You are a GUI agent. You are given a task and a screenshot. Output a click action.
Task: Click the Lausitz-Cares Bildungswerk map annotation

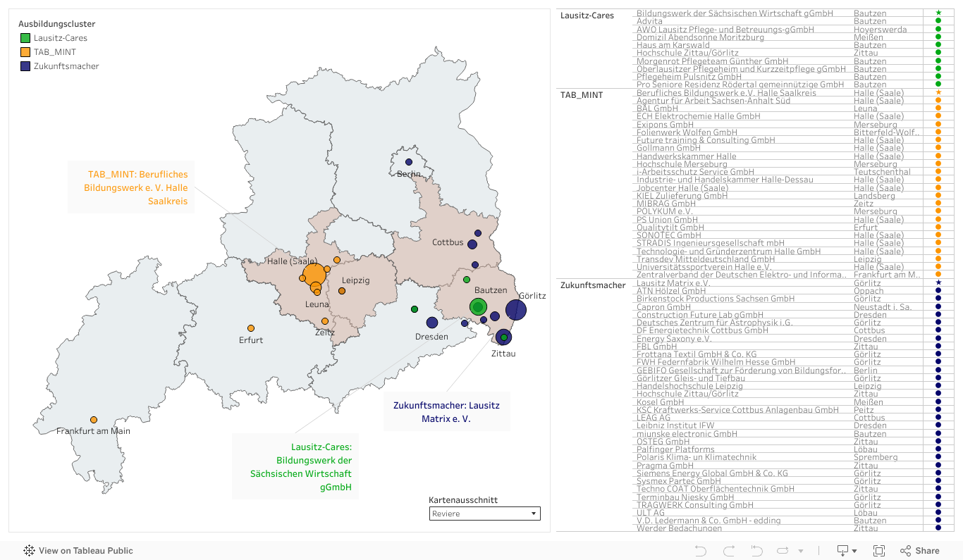[295, 467]
